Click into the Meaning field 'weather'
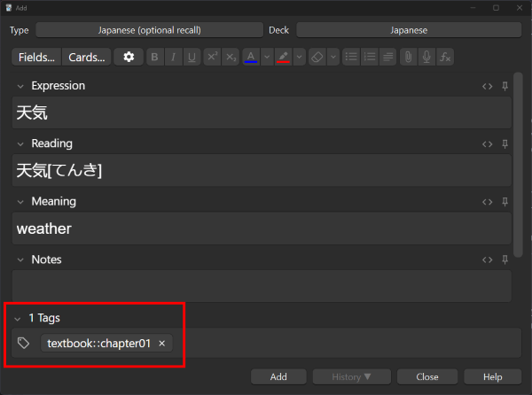The width and height of the screenshot is (532, 395). click(262, 228)
